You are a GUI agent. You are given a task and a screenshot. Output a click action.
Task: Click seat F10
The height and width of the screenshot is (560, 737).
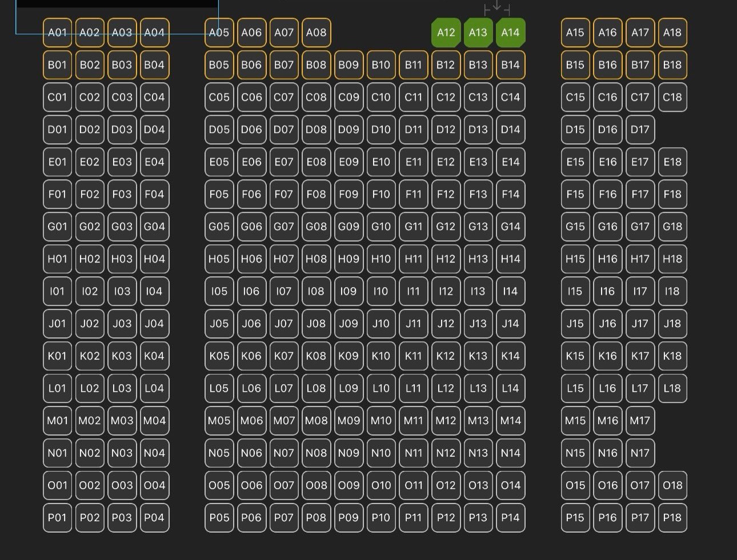[x=381, y=194]
